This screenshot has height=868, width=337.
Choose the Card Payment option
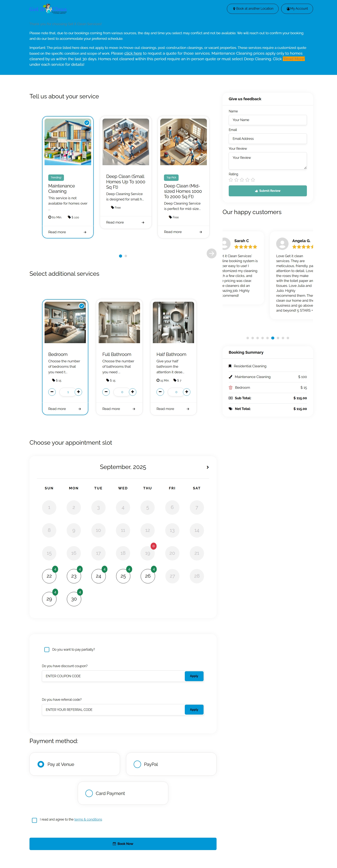point(89,793)
